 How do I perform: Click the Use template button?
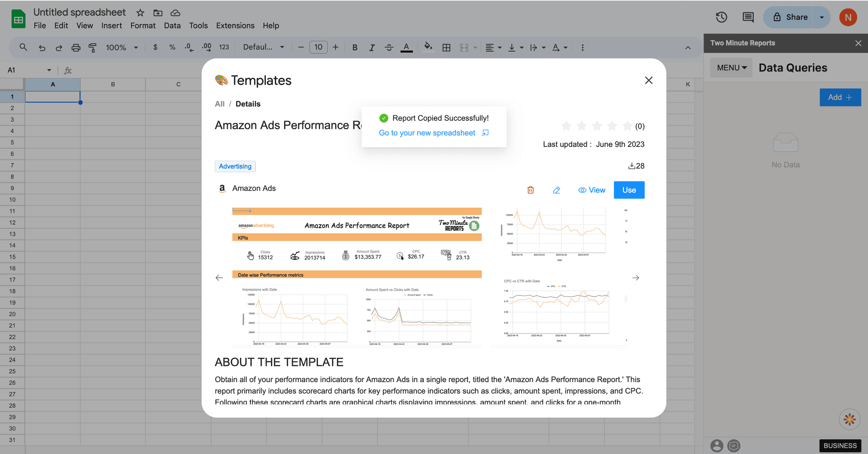coord(629,190)
